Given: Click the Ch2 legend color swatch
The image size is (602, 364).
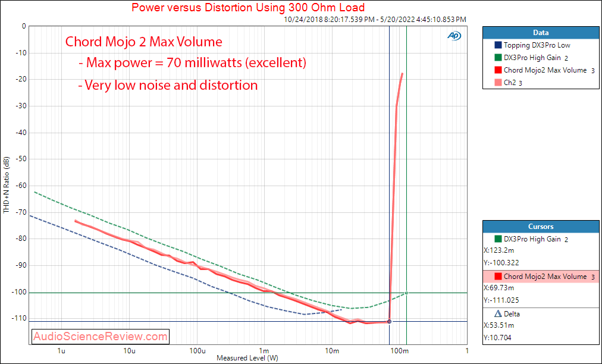Looking at the screenshot, I should pyautogui.click(x=498, y=83).
